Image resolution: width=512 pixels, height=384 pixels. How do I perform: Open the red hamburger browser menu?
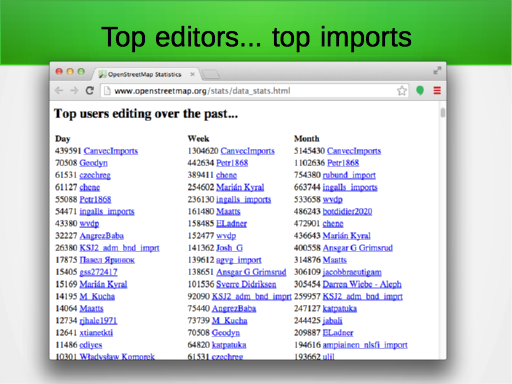point(437,90)
